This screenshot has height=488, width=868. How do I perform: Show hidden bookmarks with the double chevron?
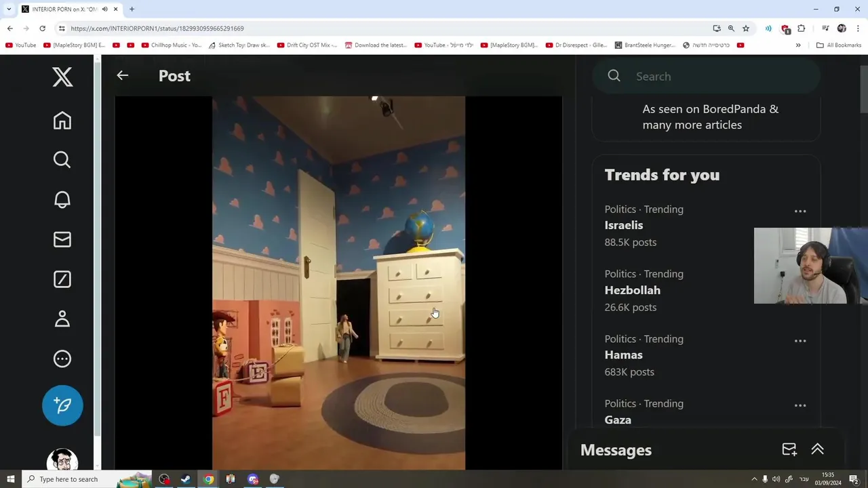[798, 45]
